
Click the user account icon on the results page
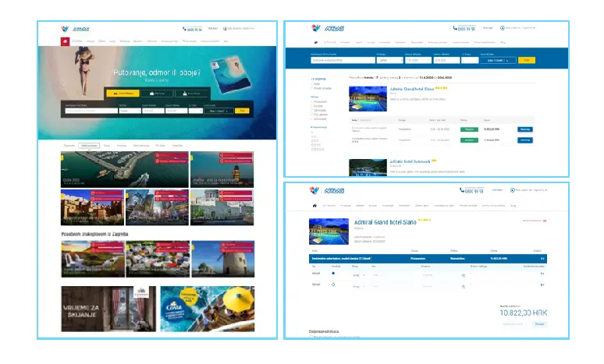coord(503,28)
